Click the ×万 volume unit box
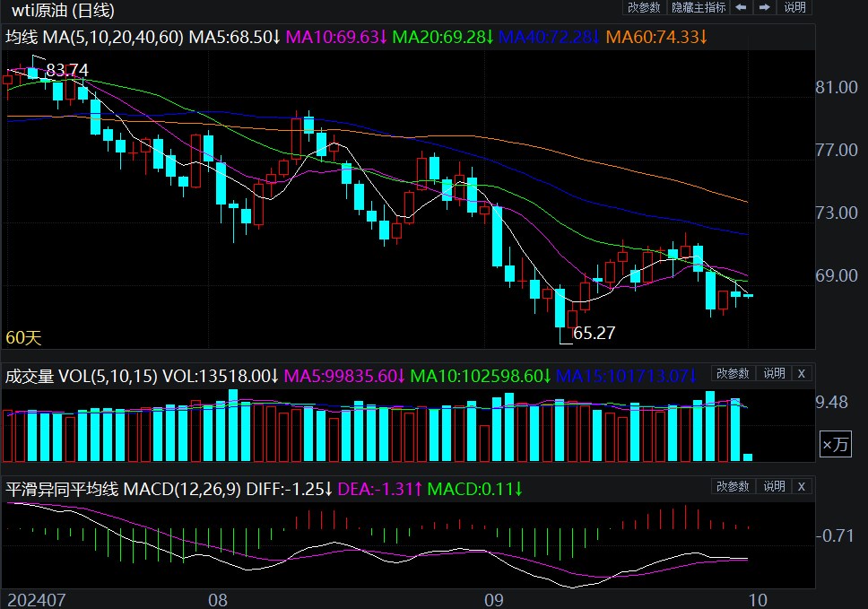The width and height of the screenshot is (868, 609). click(x=833, y=443)
